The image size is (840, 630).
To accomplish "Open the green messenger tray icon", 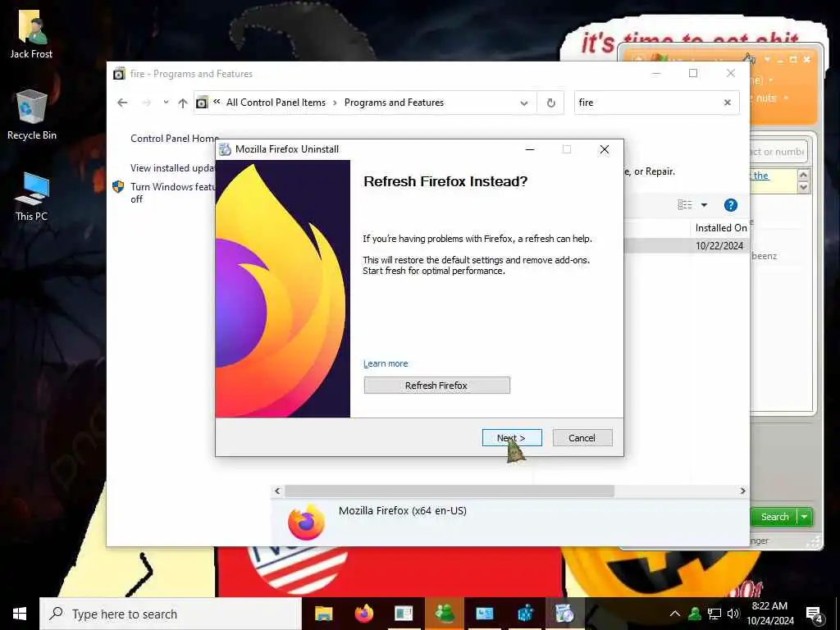I will coord(695,614).
